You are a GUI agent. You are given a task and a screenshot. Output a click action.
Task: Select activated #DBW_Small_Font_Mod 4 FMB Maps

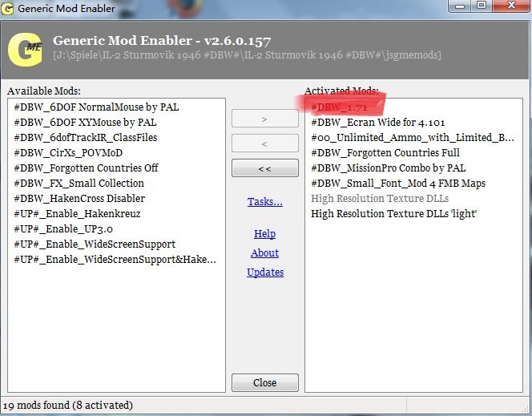(x=398, y=184)
